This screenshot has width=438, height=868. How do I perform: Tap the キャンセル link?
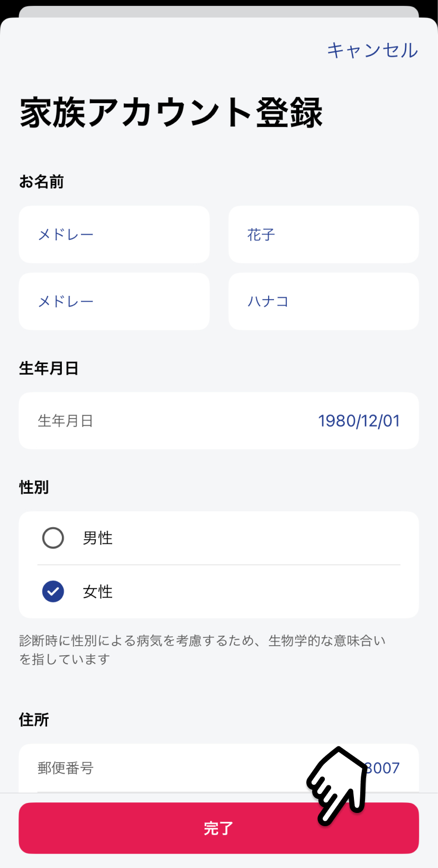372,50
